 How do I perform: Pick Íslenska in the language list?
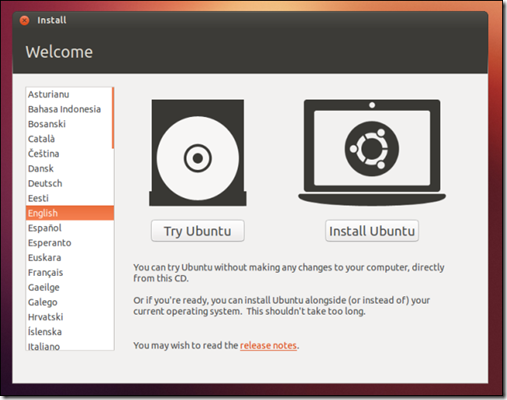[x=69, y=332]
